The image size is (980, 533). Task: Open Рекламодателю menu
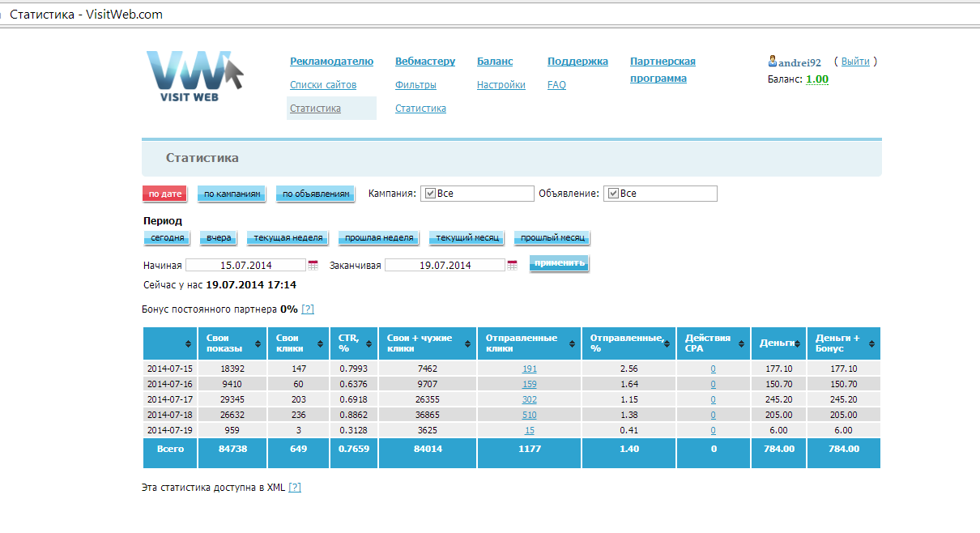(332, 62)
